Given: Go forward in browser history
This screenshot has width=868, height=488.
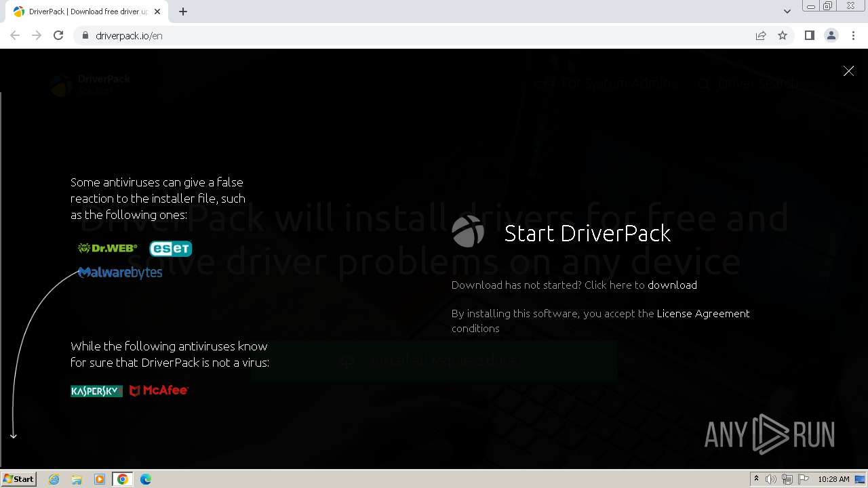Looking at the screenshot, I should click(37, 35).
